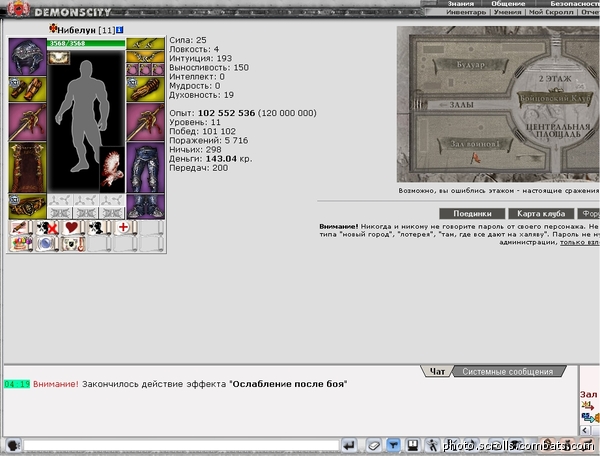Viewport: 600px width, 456px height.
Task: Click the Карта клуба button
Action: [541, 213]
